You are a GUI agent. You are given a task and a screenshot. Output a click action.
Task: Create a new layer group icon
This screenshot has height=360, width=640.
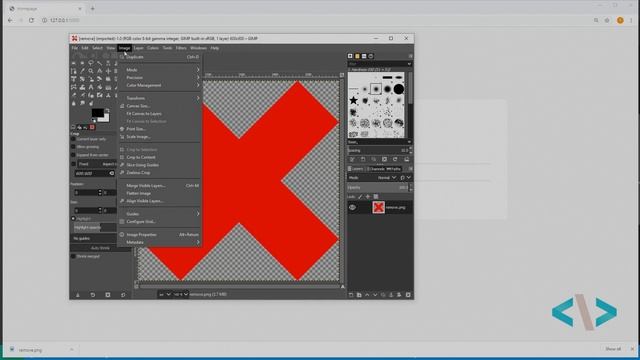pyautogui.click(x=359, y=295)
